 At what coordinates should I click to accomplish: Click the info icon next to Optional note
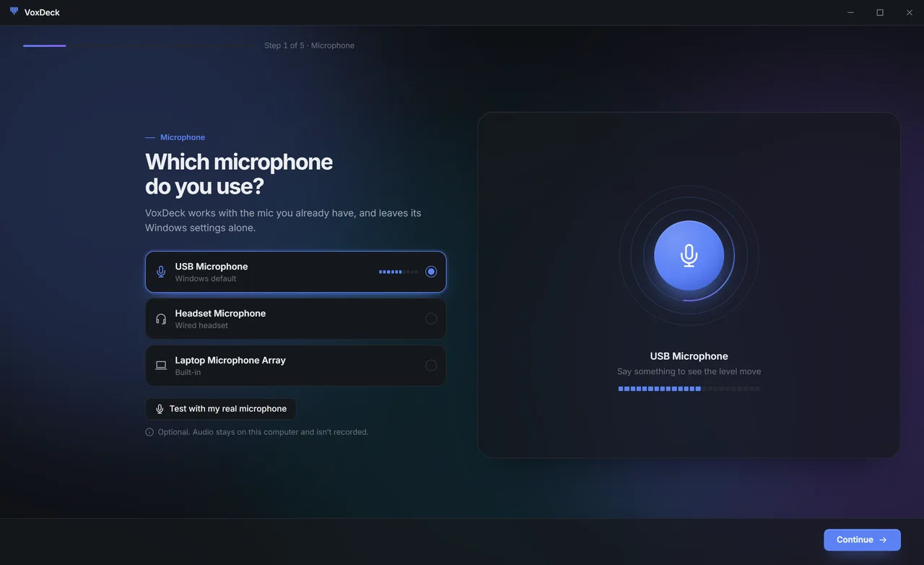point(149,432)
